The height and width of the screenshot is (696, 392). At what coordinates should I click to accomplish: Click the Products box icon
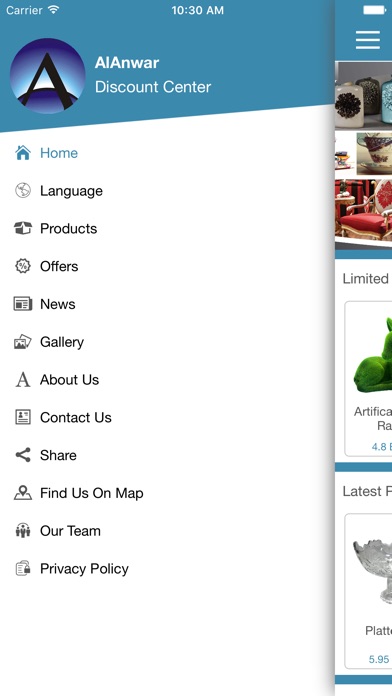[x=23, y=228]
